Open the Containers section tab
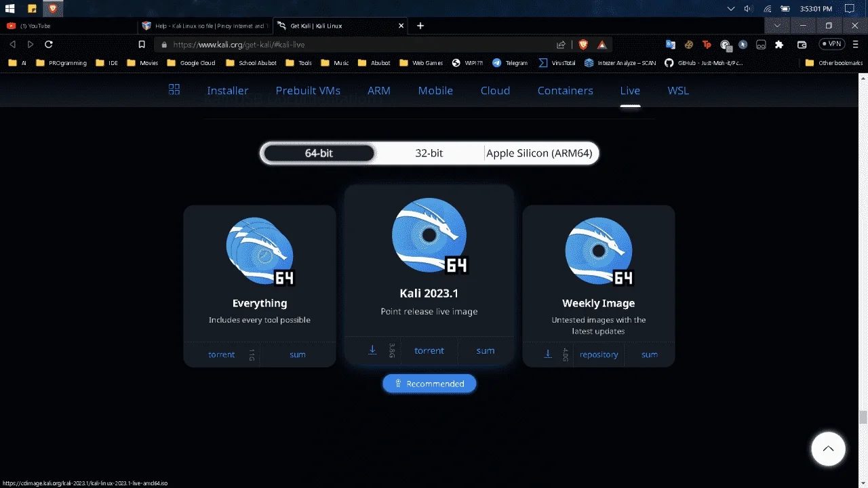This screenshot has height=488, width=868. [x=566, y=90]
